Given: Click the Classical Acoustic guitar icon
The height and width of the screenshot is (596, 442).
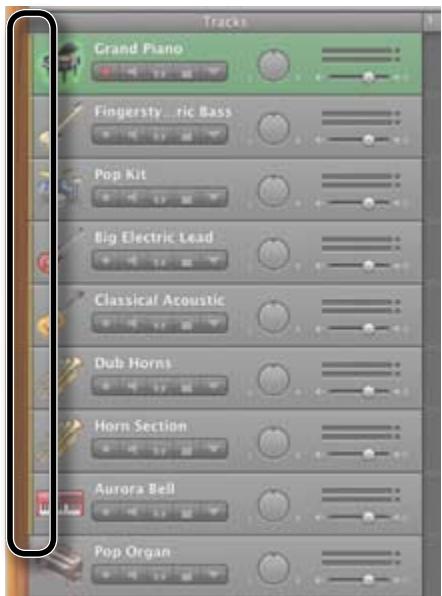Looking at the screenshot, I should click(61, 314).
